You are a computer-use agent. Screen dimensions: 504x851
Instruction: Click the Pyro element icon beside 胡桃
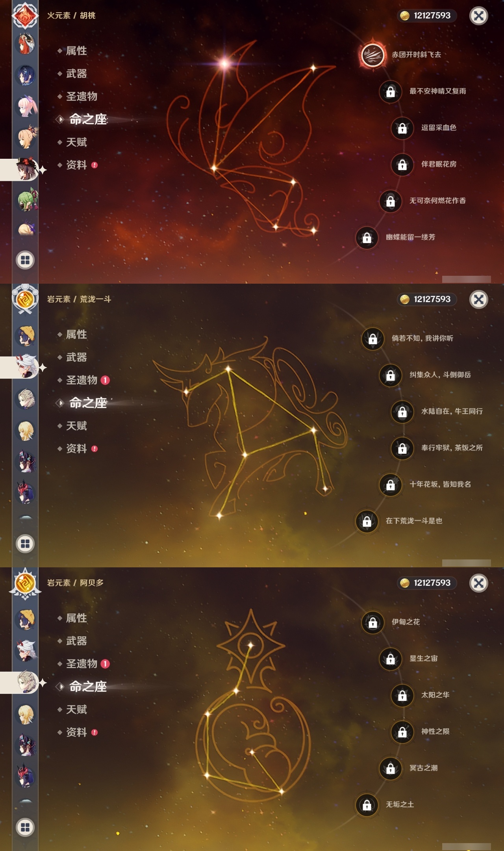click(x=25, y=16)
